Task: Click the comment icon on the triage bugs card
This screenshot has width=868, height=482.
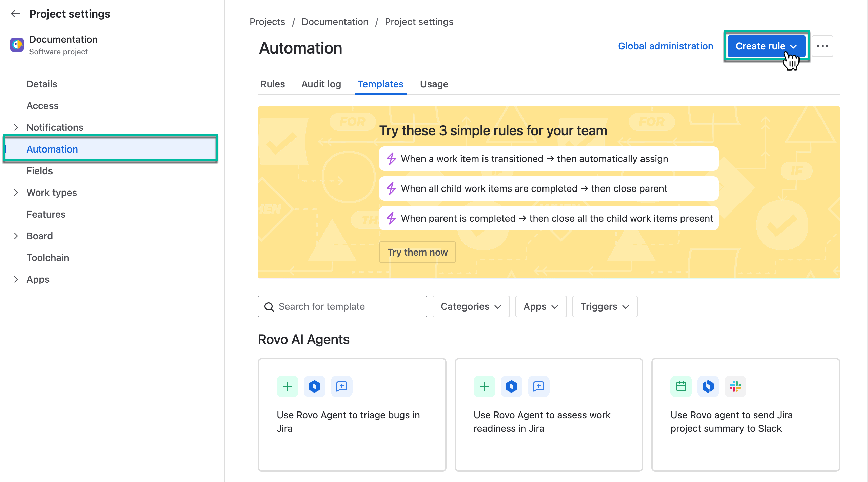Action: coord(341,386)
